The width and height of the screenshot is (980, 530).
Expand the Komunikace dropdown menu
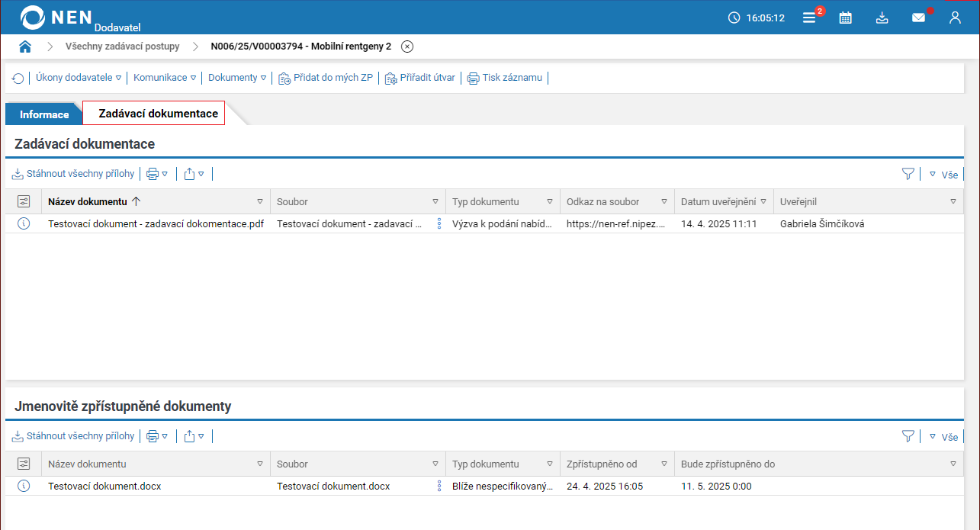pyautogui.click(x=165, y=78)
